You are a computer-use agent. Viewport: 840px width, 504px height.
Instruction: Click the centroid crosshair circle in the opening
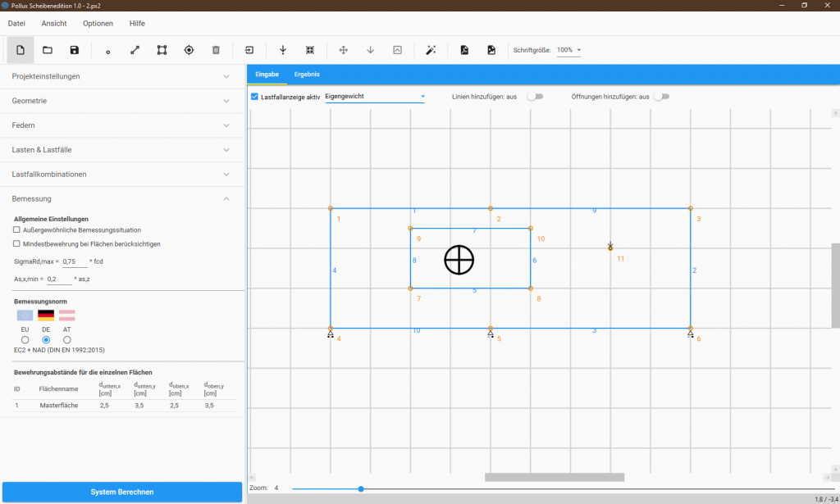459,260
